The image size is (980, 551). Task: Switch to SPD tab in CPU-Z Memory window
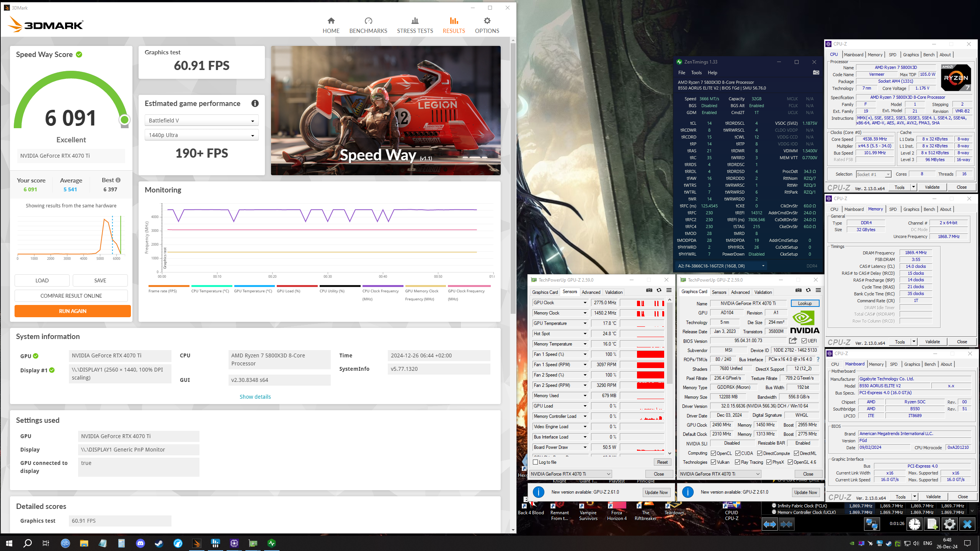click(x=893, y=209)
